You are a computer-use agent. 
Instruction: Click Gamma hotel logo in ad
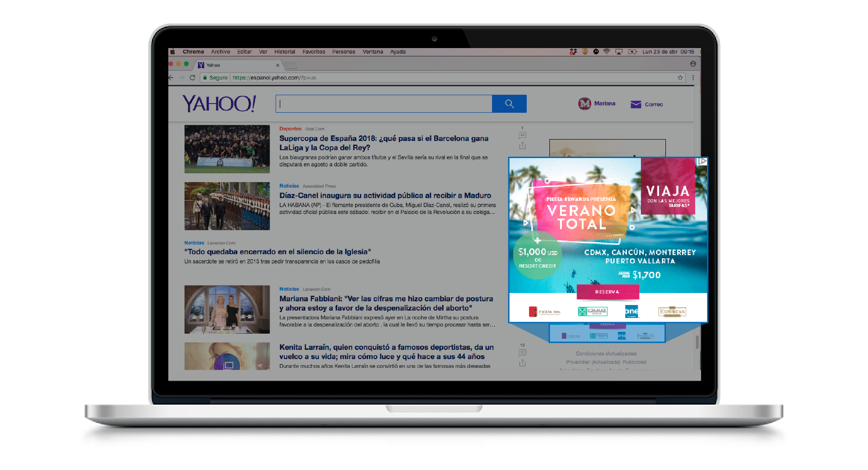[592, 311]
